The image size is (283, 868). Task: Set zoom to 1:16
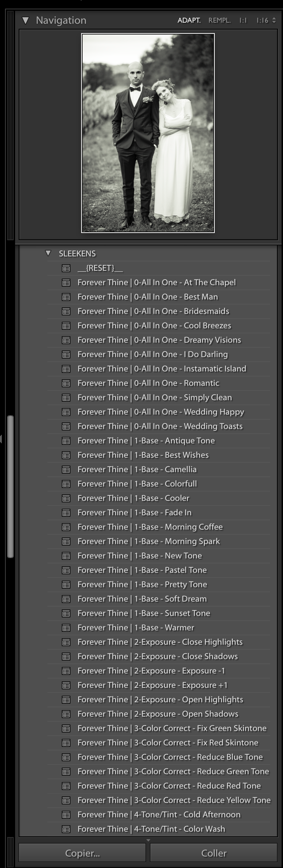pos(262,20)
